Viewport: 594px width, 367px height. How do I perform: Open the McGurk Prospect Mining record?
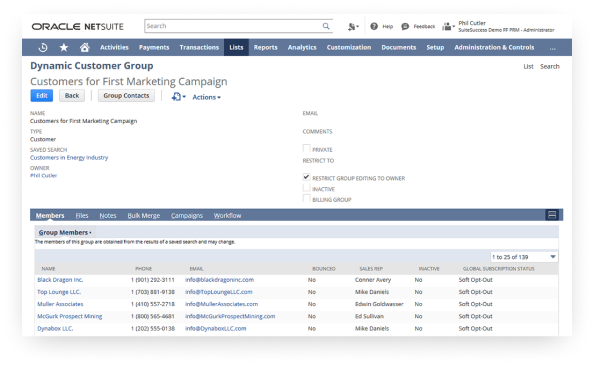click(70, 316)
